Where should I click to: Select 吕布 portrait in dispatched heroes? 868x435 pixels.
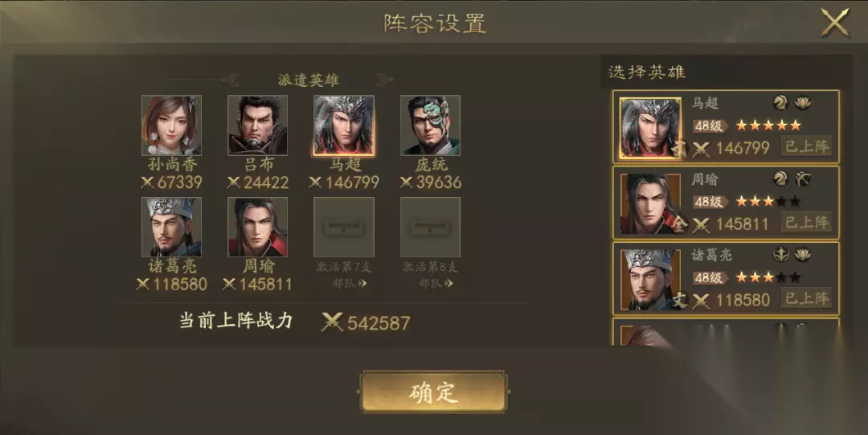(x=257, y=125)
